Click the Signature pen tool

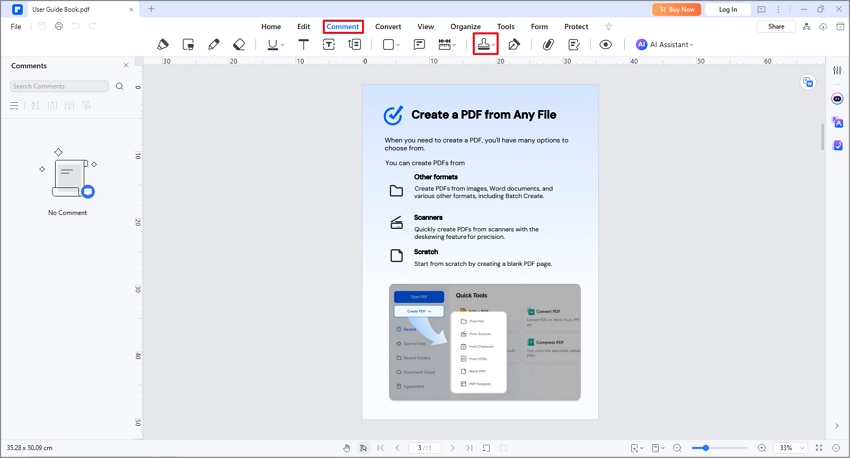point(514,44)
